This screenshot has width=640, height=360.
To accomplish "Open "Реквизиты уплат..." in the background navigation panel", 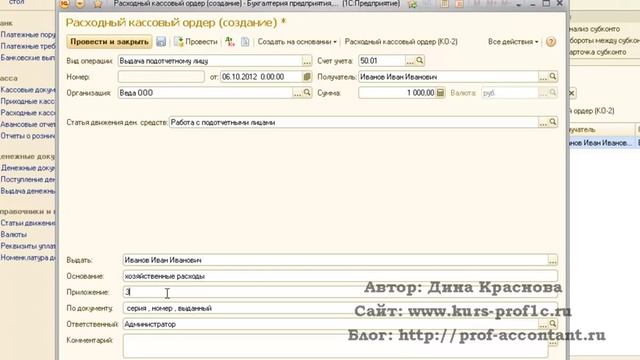I will click(x=27, y=246).
